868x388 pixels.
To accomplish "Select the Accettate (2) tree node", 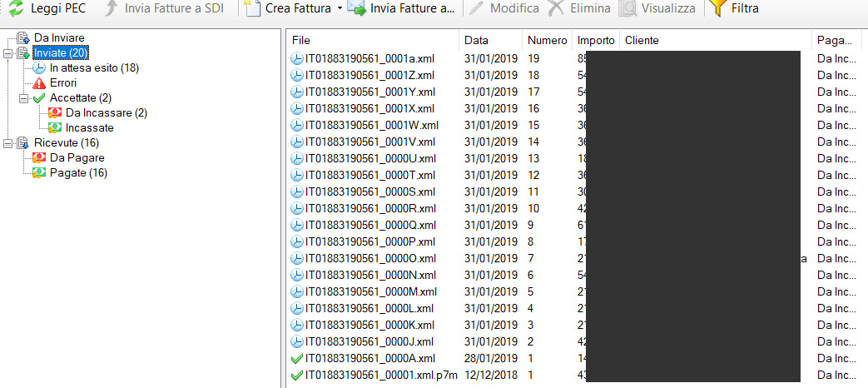I will point(81,98).
